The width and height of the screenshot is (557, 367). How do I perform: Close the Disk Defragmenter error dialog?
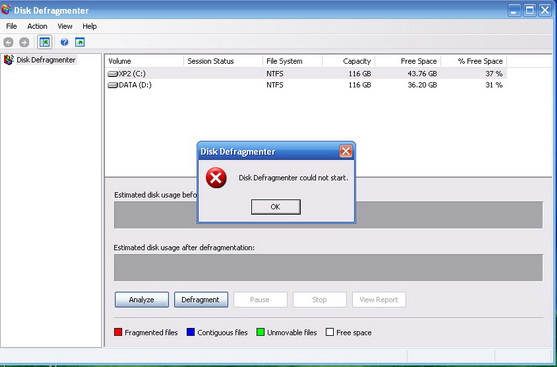click(346, 151)
